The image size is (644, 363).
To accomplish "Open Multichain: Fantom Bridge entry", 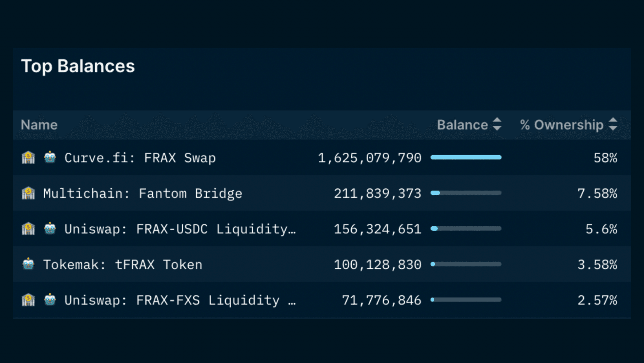I will (143, 194).
